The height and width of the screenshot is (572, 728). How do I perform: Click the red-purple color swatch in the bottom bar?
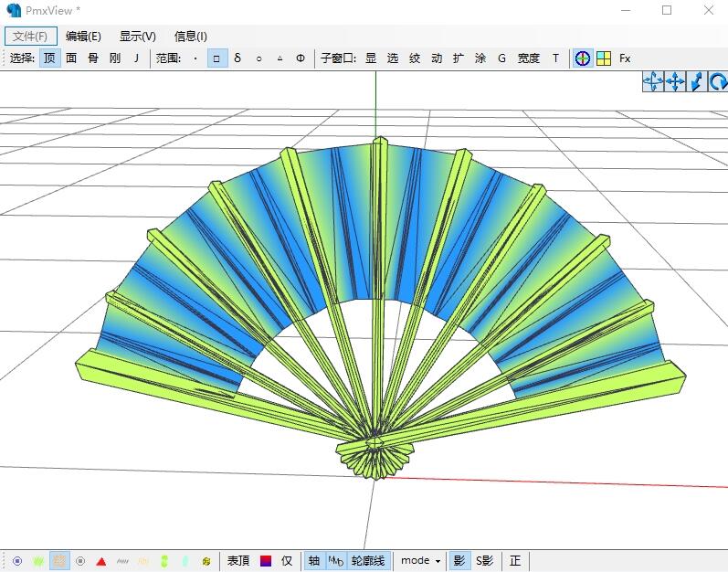click(x=266, y=561)
